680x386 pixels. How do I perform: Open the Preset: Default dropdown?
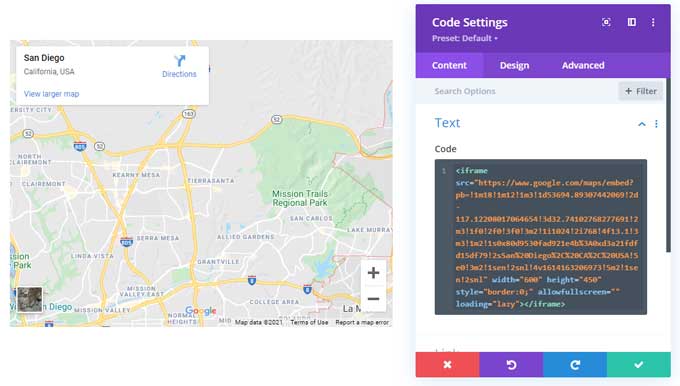464,38
